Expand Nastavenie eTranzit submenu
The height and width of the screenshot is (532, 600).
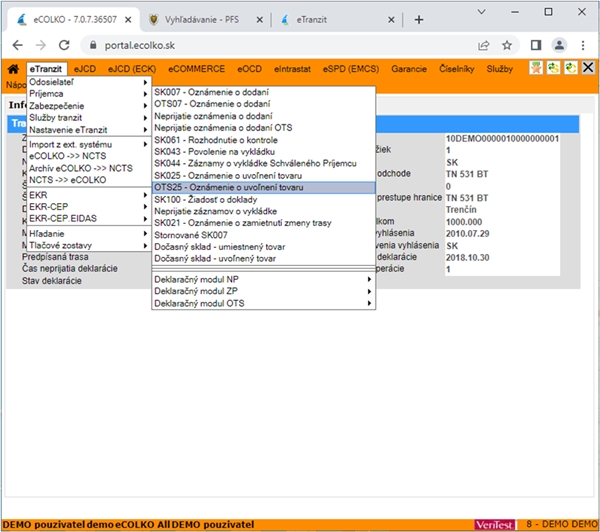pyautogui.click(x=89, y=130)
